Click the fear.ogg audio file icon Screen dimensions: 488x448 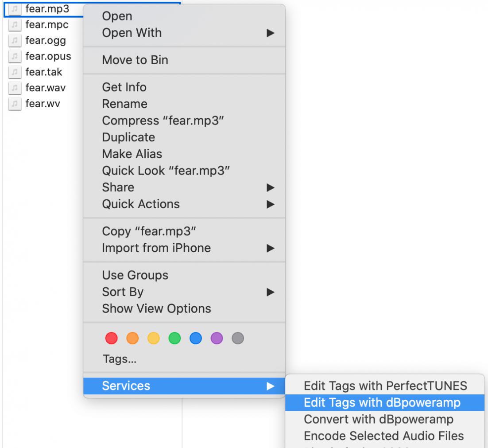pos(15,41)
